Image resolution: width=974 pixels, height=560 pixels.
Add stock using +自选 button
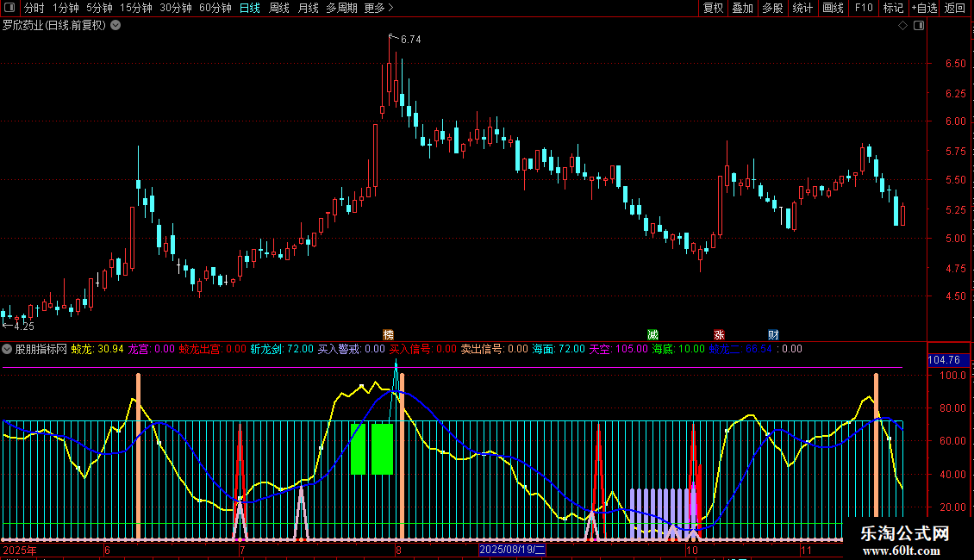924,8
